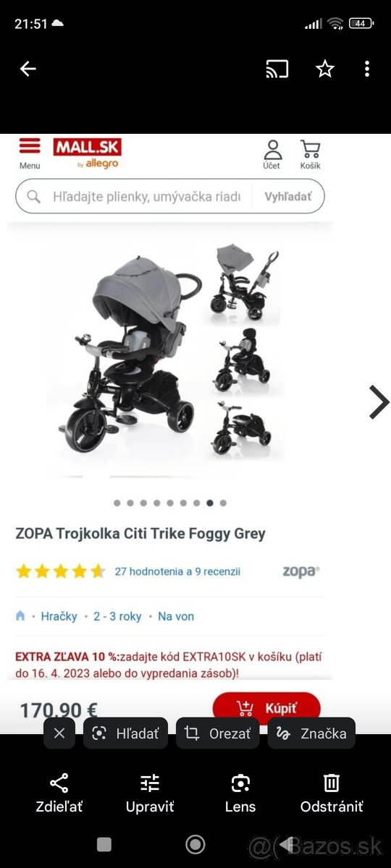Open the Košík shopping cart icon
This screenshot has height=868, width=391.
(310, 155)
